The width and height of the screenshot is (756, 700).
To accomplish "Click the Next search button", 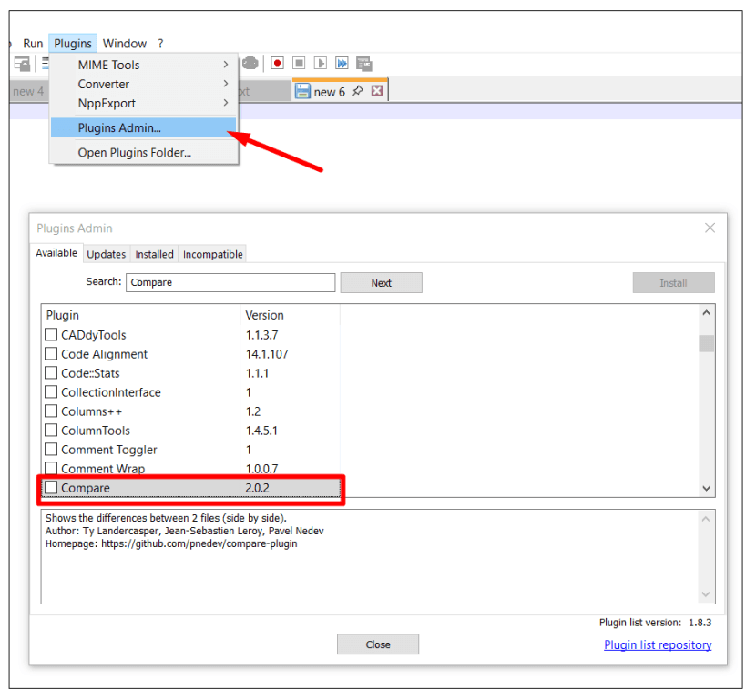I will [x=381, y=283].
